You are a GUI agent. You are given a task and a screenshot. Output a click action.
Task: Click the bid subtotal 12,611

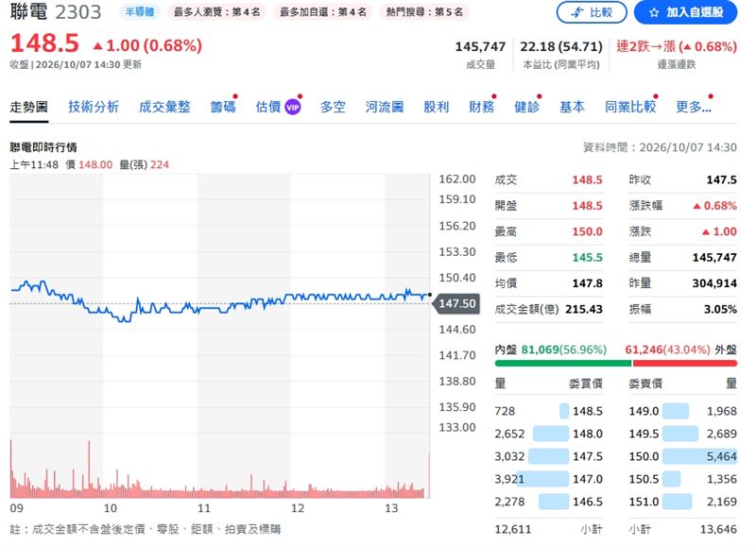point(512,530)
